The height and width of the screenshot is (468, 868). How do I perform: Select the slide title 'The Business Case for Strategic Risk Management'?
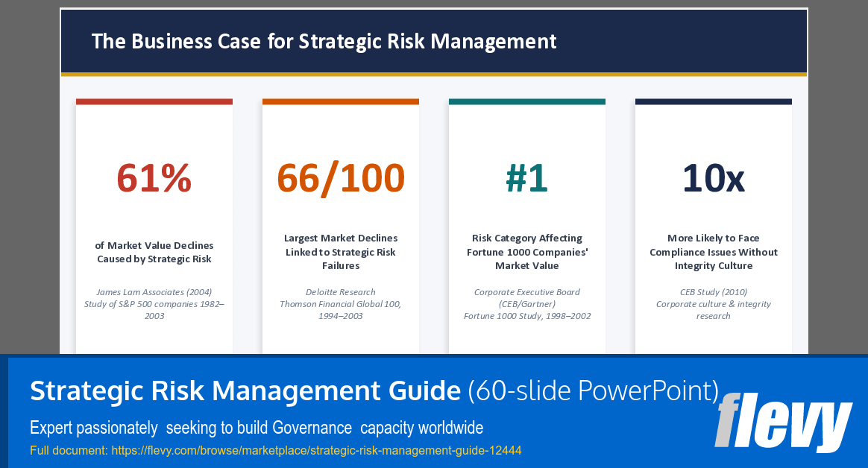tap(324, 42)
